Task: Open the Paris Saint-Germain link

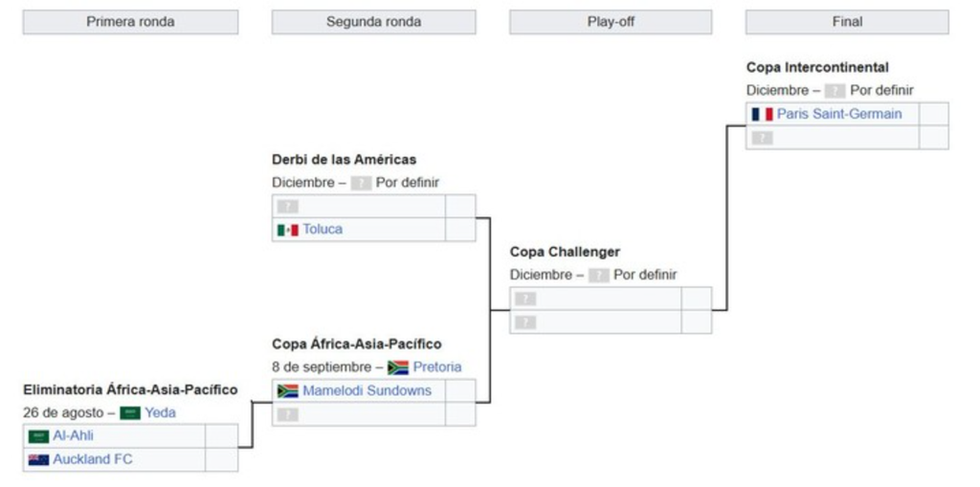Action: (x=839, y=114)
